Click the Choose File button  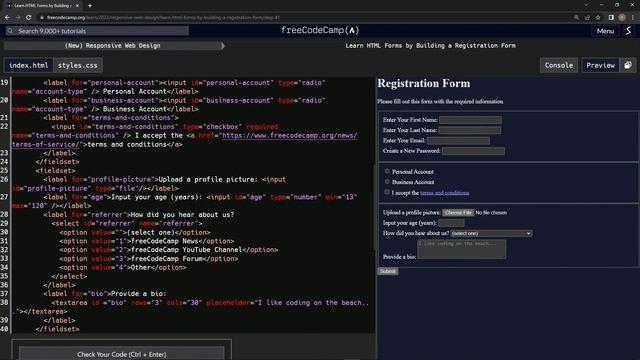(x=458, y=213)
